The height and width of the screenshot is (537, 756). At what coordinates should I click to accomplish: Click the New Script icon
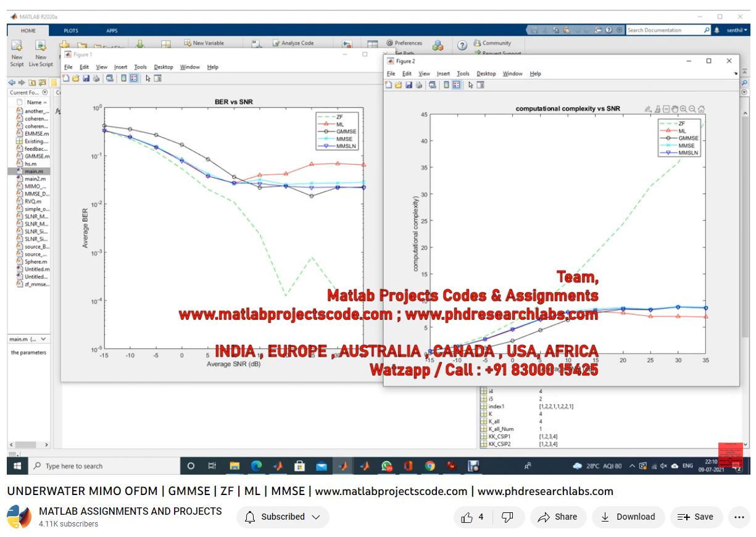tap(17, 46)
